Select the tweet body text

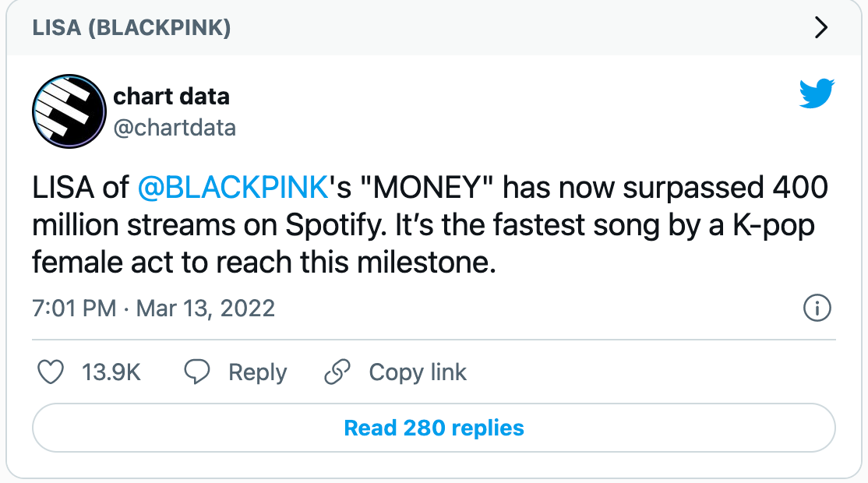[x=429, y=225]
